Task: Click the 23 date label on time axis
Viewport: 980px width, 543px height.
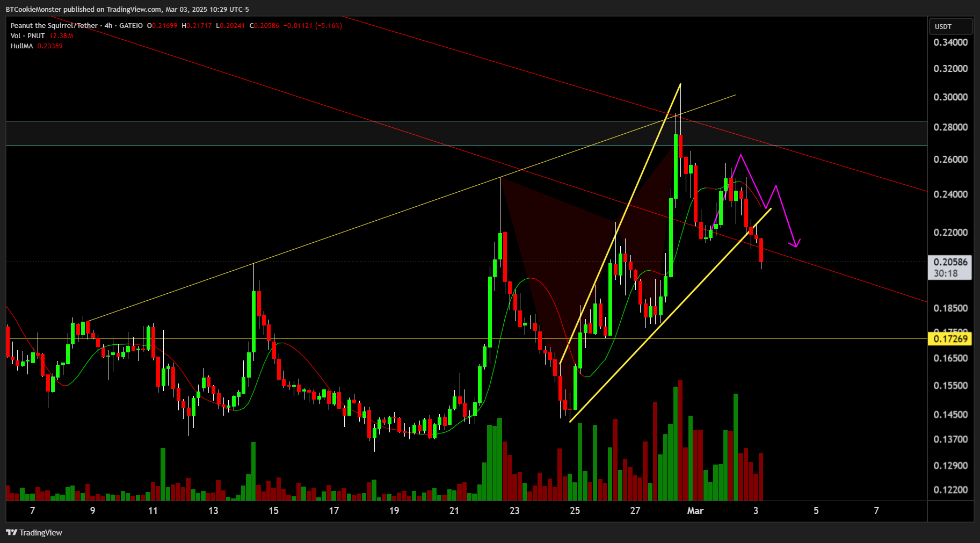Action: click(514, 510)
